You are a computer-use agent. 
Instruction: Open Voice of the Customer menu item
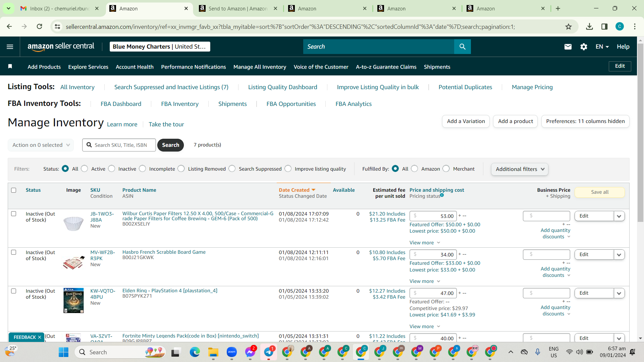click(321, 67)
